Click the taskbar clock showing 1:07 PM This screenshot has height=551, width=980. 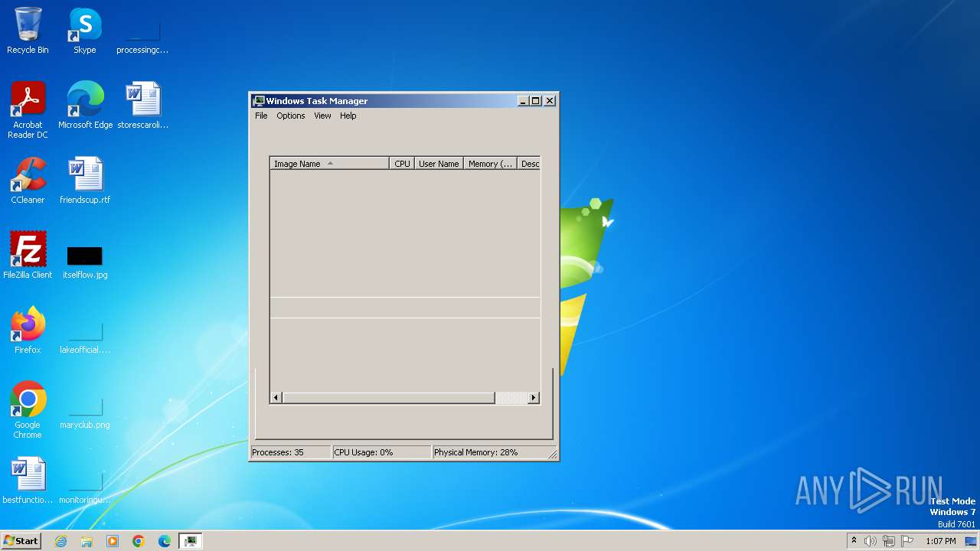pyautogui.click(x=941, y=541)
